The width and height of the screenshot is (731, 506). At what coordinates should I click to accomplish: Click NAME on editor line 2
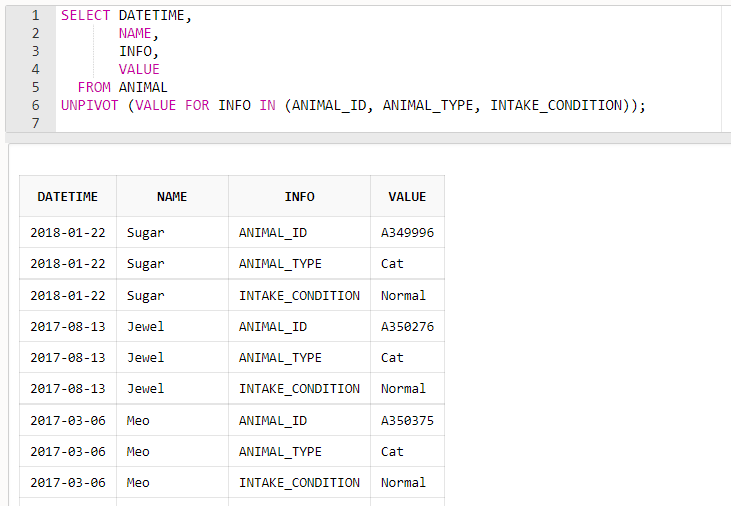point(135,33)
